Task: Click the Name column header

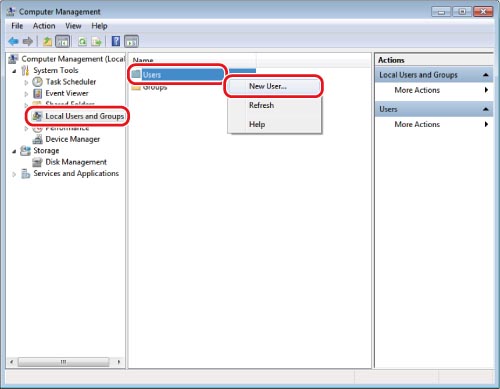Action: 192,60
